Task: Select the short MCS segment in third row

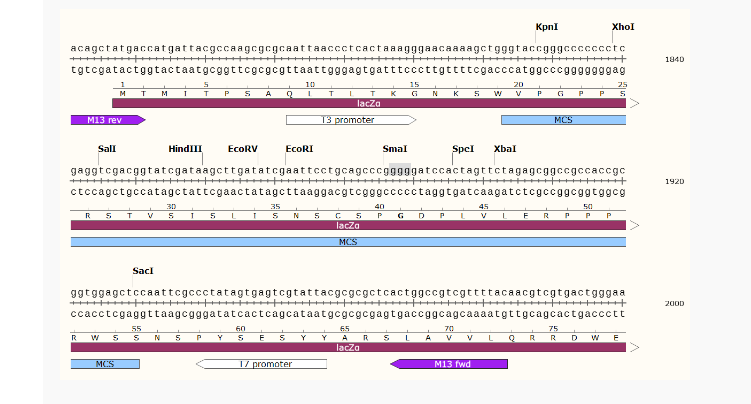Action: tap(105, 364)
